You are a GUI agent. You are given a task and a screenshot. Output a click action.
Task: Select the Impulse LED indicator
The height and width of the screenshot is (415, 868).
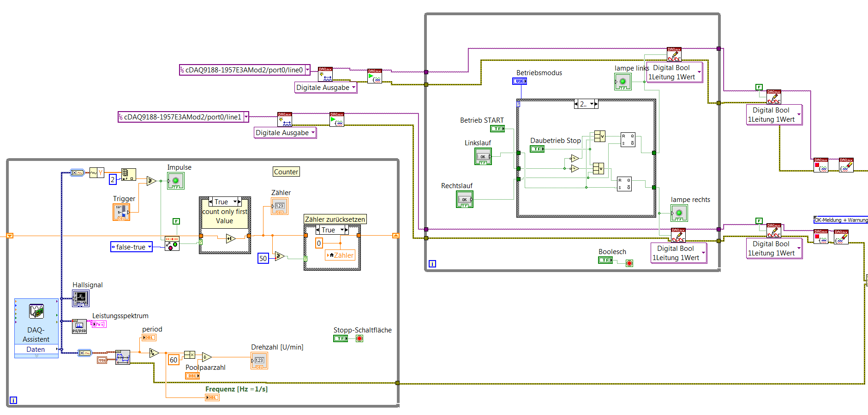(176, 181)
